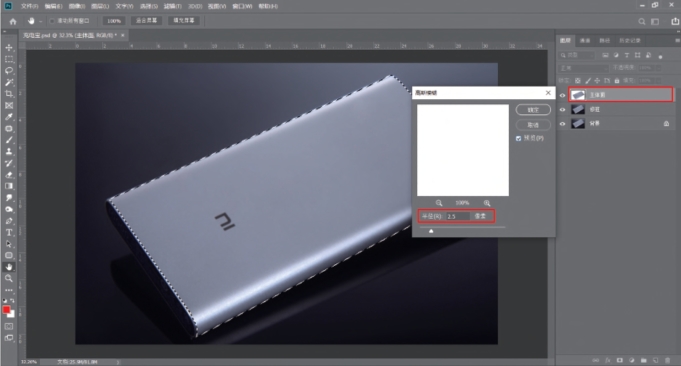Select the Rectangular Marquee tool

click(9, 59)
